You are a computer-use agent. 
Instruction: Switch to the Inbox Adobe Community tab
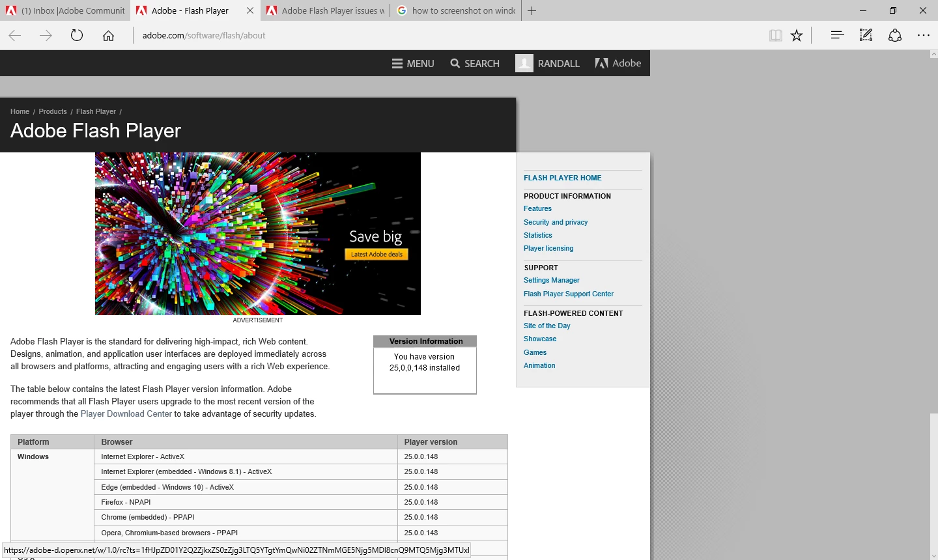coord(65,10)
